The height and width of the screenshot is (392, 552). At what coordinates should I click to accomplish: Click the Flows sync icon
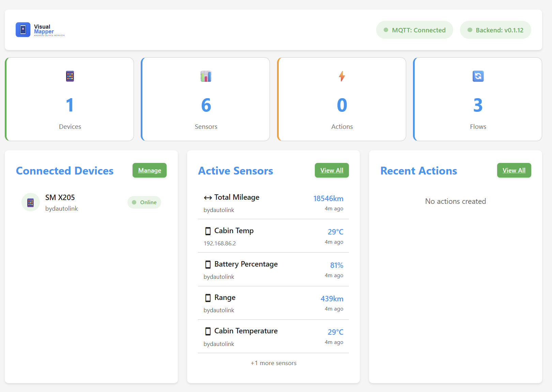pos(478,76)
